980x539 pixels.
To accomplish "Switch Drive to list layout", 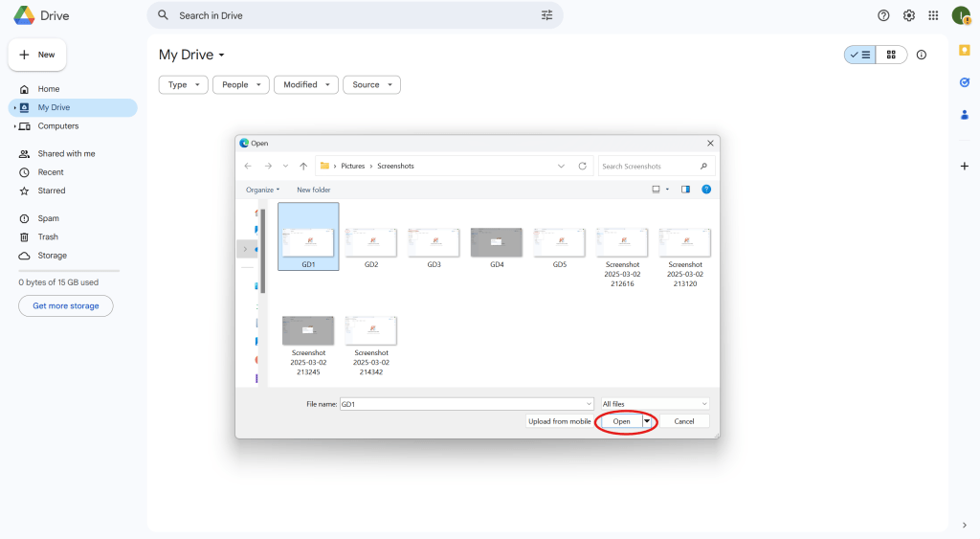I will coord(859,56).
